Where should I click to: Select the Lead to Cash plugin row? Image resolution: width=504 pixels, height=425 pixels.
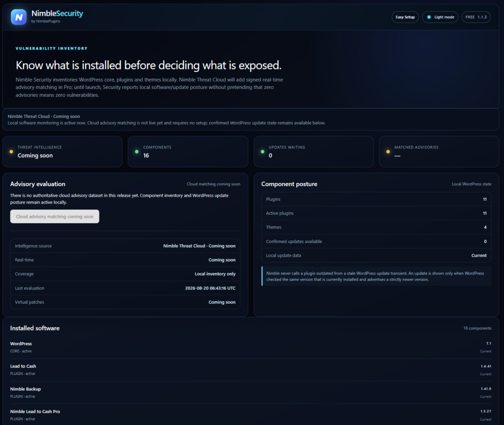click(x=251, y=370)
